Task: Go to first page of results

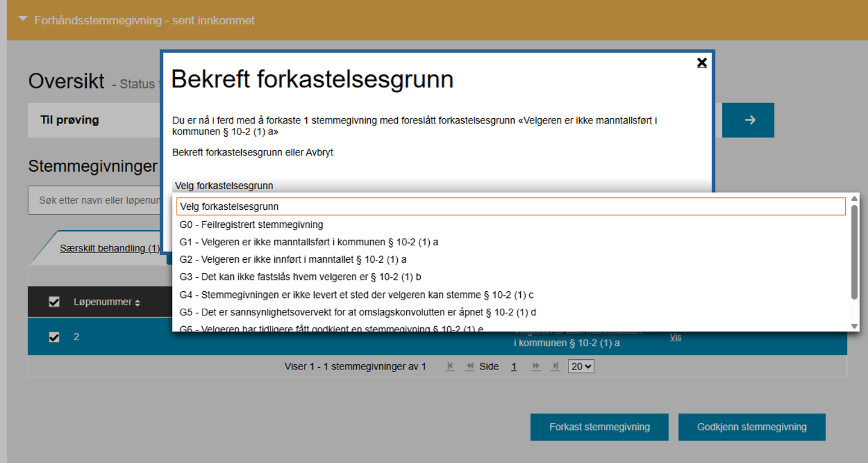Action: [450, 367]
